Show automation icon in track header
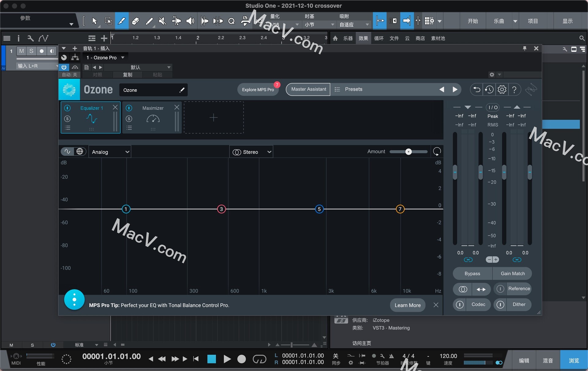The width and height of the screenshot is (588, 371). [43, 38]
